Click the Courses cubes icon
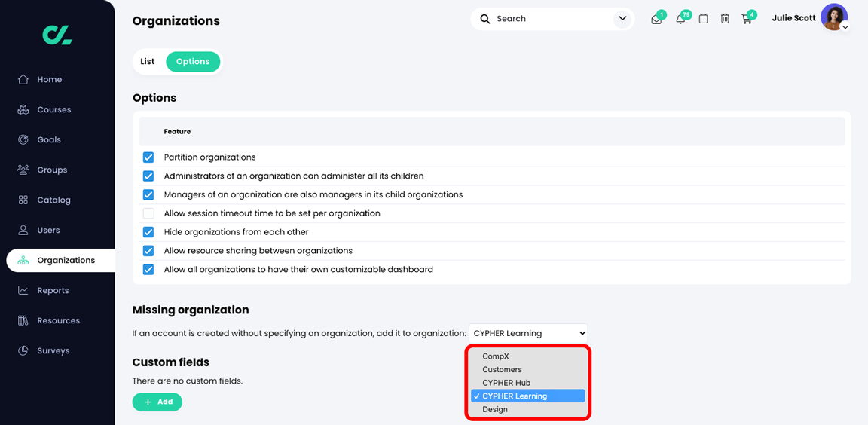 tap(23, 109)
